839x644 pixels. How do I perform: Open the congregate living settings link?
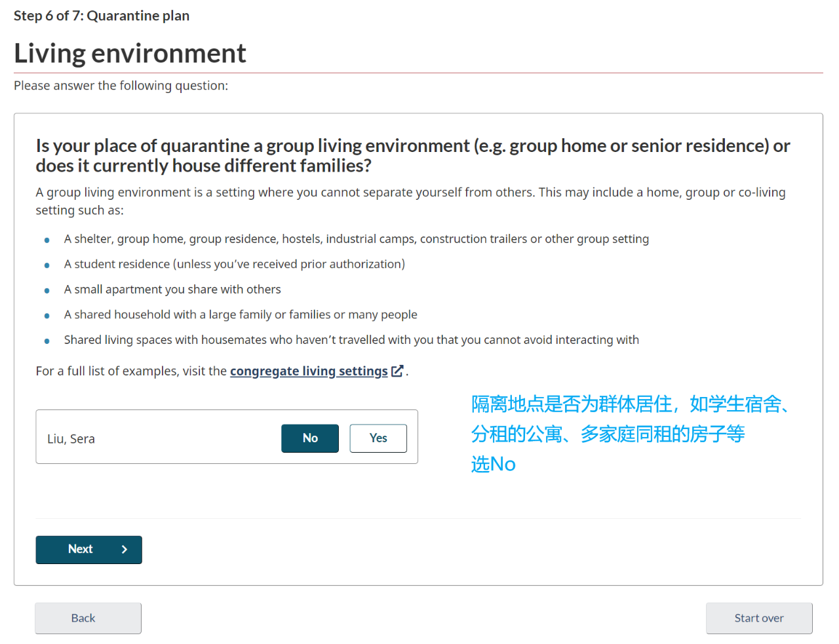(x=309, y=371)
